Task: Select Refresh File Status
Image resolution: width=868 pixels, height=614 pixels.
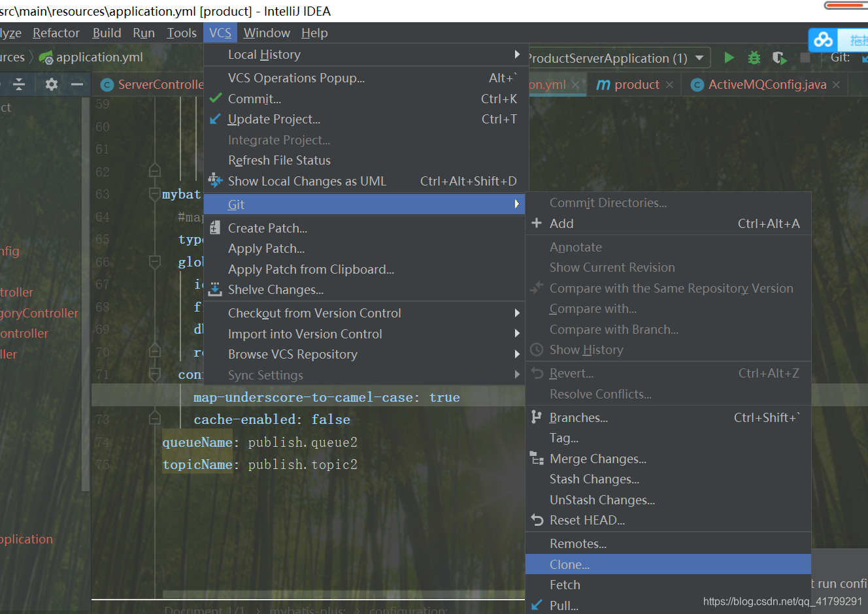Action: coord(366,160)
